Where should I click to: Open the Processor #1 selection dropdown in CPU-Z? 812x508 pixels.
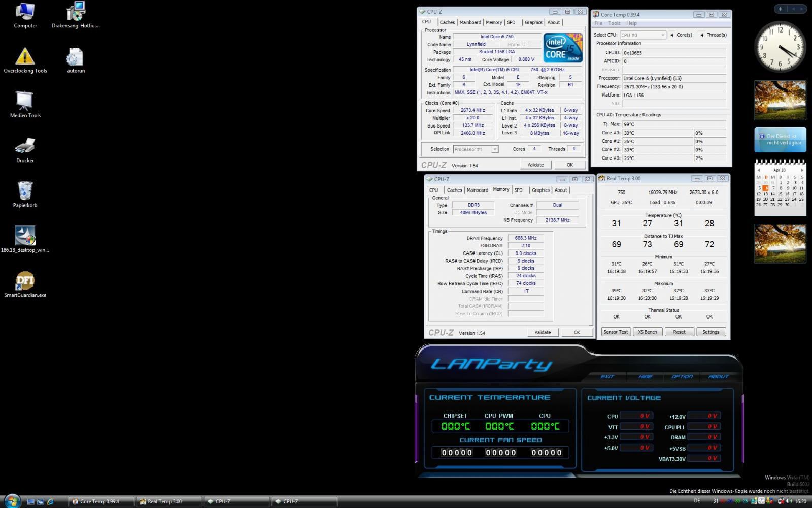click(476, 149)
